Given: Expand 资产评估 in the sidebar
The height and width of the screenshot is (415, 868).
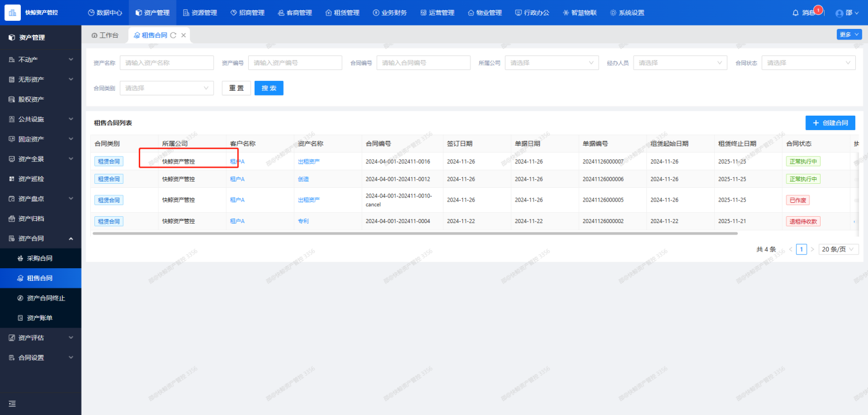Looking at the screenshot, I should point(41,338).
